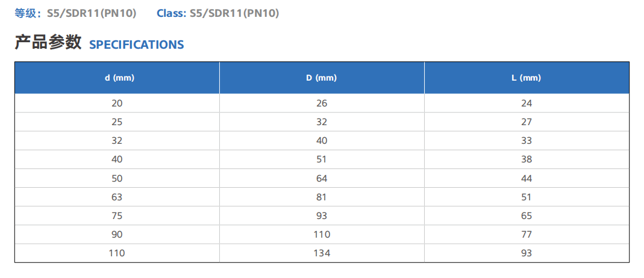Select the L value 65 cell
Image resolution: width=644 pixels, height=278 pixels.
[527, 215]
